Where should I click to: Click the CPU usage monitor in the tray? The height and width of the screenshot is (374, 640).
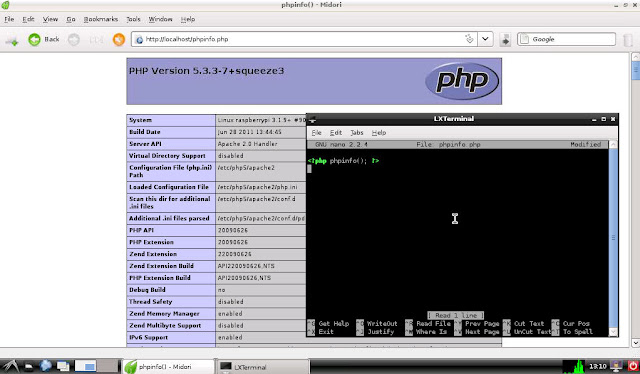coord(574,366)
